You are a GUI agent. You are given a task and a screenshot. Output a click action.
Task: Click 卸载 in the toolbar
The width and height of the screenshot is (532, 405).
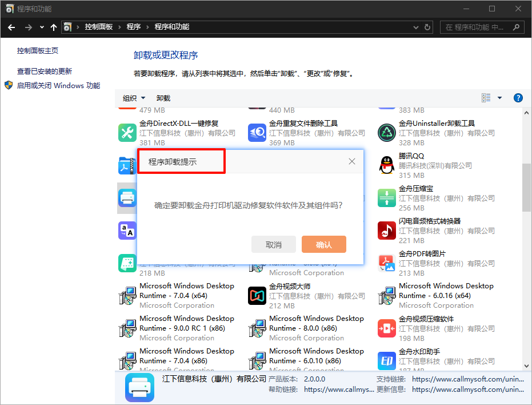[163, 98]
